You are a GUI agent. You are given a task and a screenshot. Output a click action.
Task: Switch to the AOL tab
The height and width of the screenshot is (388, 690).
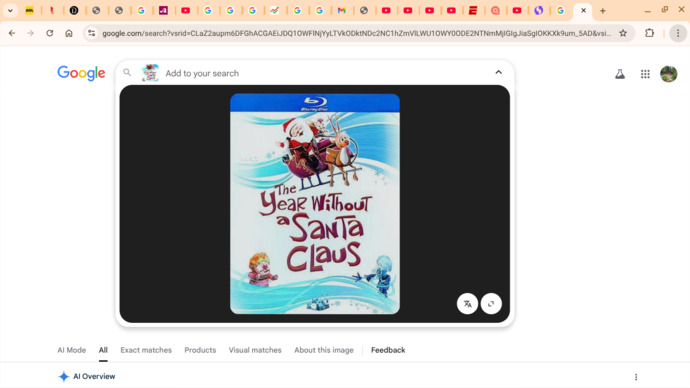coord(29,11)
